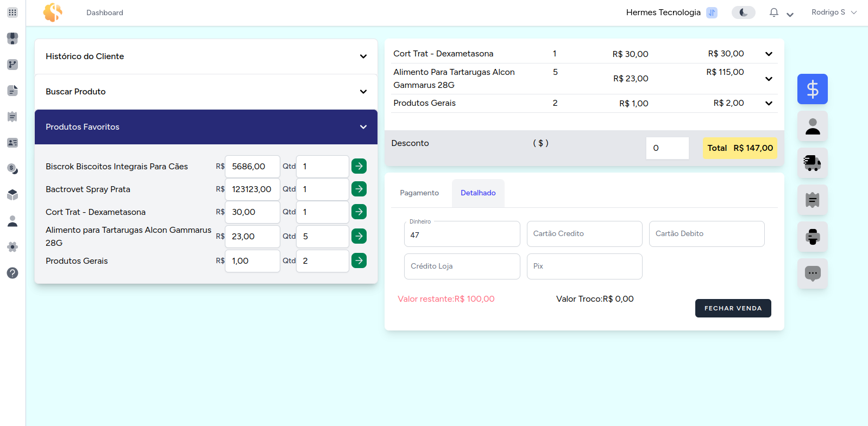This screenshot has height=426, width=868.
Task: Open the document icon in the left sidebar
Action: tap(12, 91)
